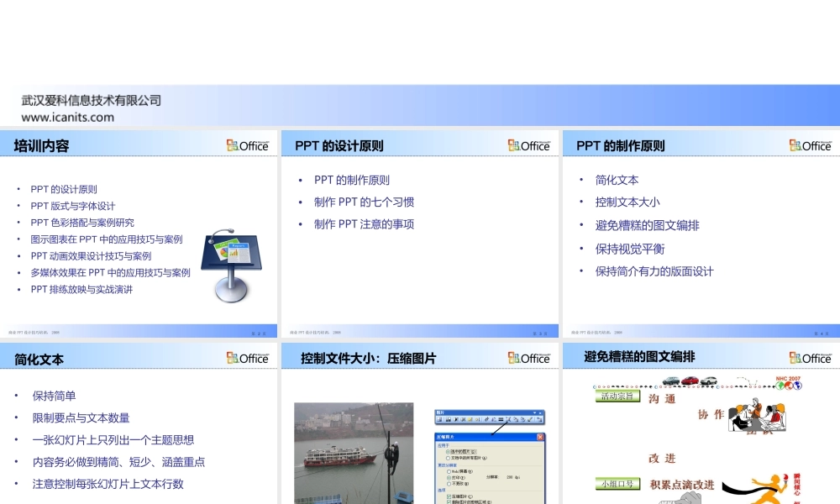Click the picture toolbar screenshot above dialog
The height and width of the screenshot is (504, 840).
tap(490, 417)
